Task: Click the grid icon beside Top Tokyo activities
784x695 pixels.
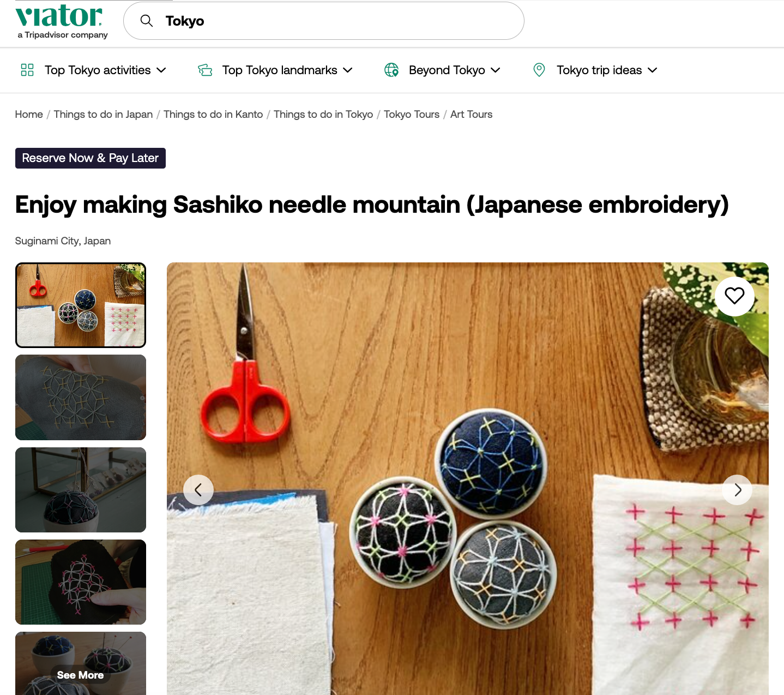Action: pyautogui.click(x=27, y=70)
